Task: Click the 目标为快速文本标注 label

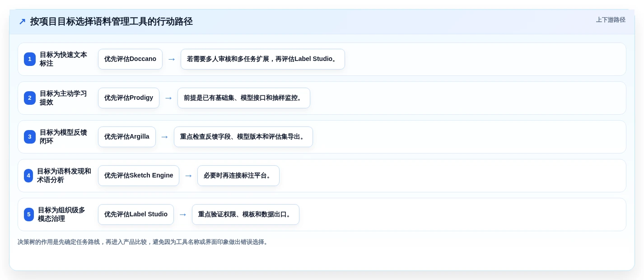Action: (63, 59)
